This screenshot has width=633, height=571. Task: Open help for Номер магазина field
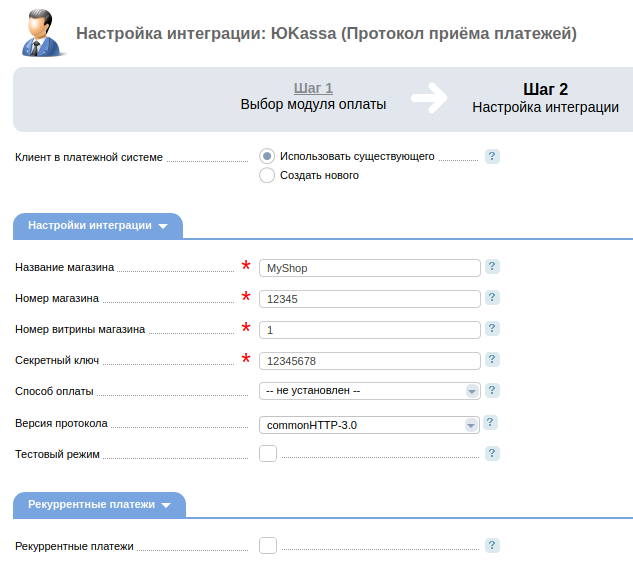[x=492, y=298]
